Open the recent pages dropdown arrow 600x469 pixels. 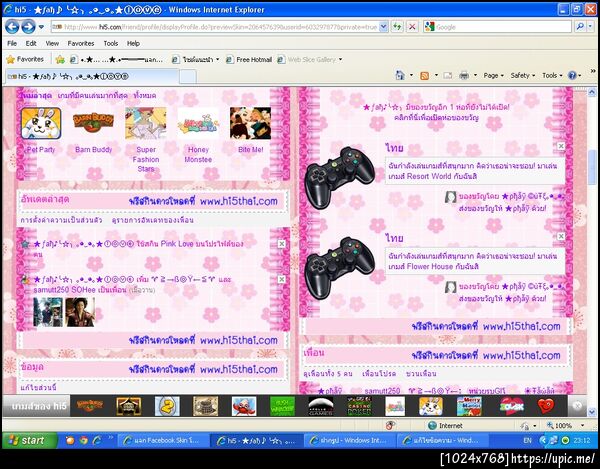tap(41, 27)
